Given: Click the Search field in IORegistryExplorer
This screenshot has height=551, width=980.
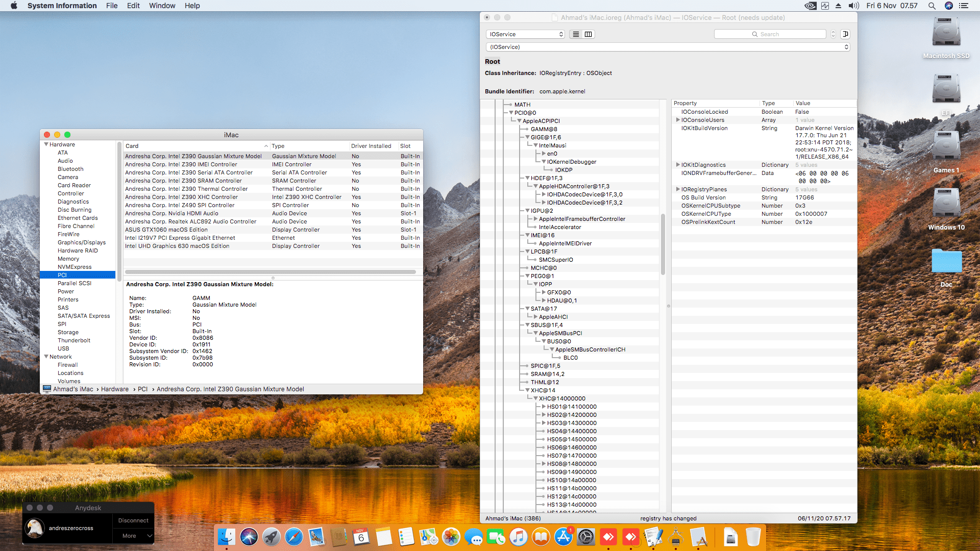Looking at the screenshot, I should point(770,34).
